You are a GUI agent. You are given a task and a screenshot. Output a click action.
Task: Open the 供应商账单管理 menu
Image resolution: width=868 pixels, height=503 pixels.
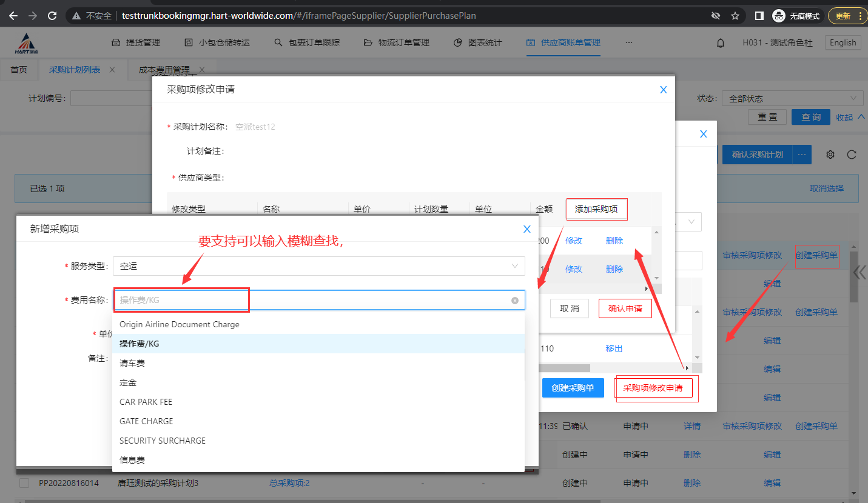(564, 42)
